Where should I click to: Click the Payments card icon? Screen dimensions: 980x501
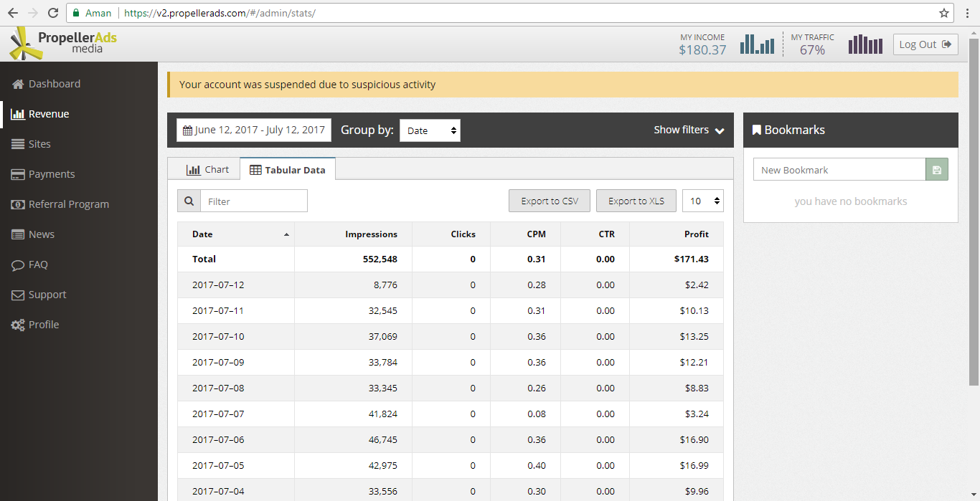(18, 174)
